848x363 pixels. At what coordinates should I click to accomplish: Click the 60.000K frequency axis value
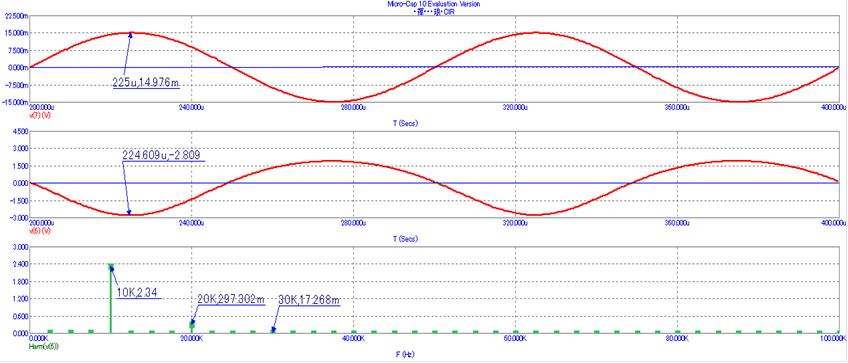(x=515, y=338)
